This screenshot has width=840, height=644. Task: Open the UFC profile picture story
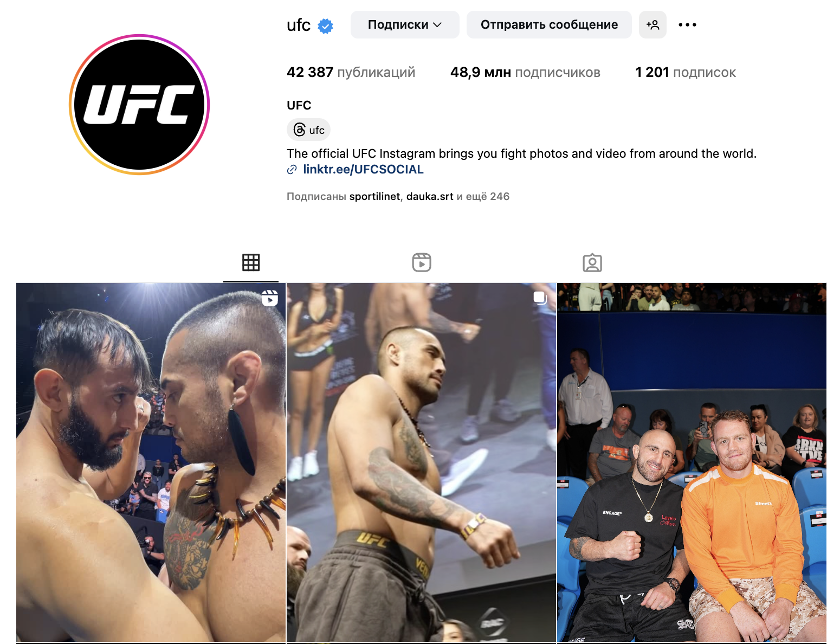pyautogui.click(x=139, y=105)
